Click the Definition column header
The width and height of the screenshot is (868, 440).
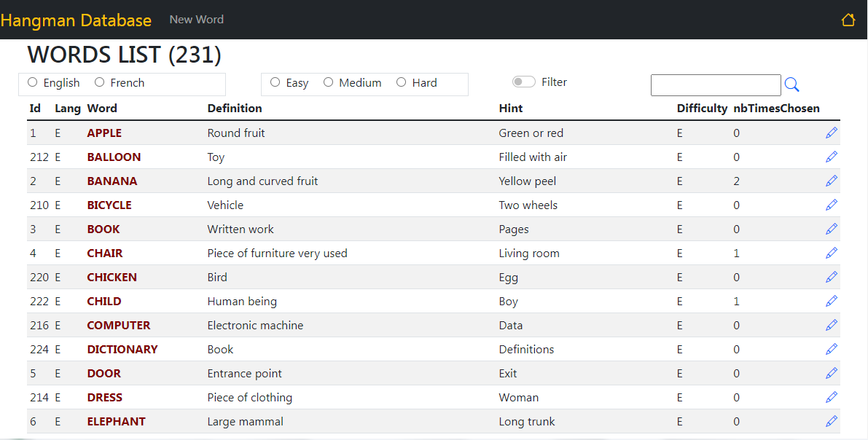pyautogui.click(x=235, y=109)
